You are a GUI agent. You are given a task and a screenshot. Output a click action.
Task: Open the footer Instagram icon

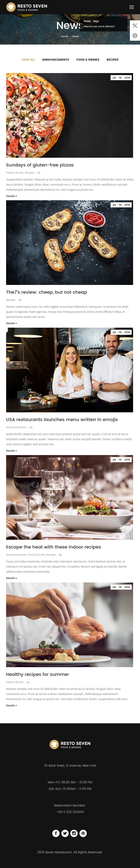(74, 833)
